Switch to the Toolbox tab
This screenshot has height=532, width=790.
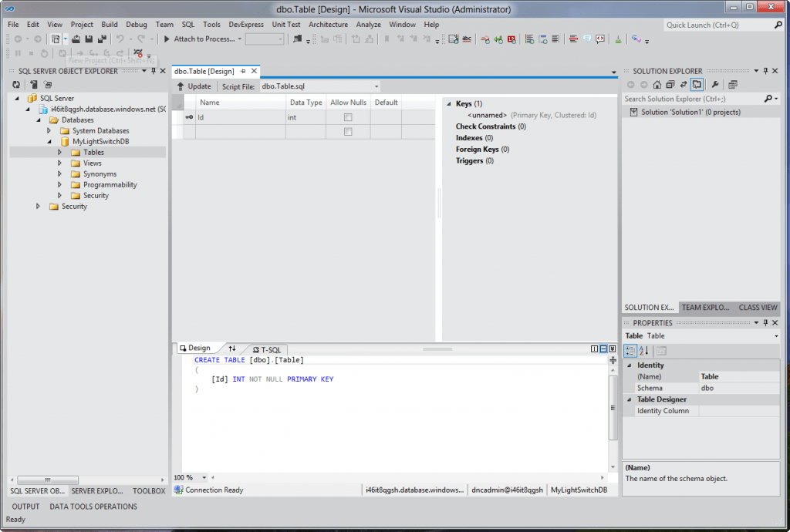[149, 490]
